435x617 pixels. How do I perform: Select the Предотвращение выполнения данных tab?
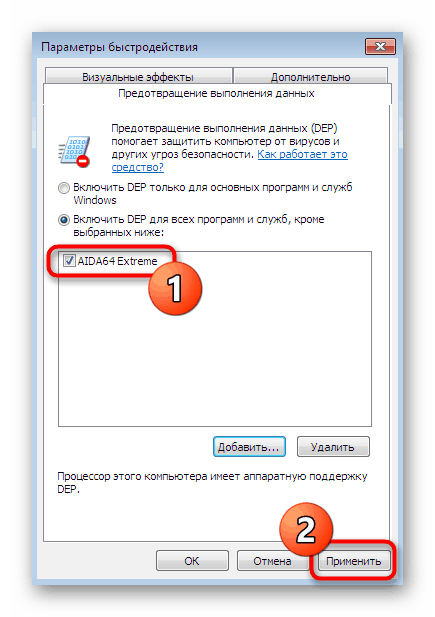click(x=216, y=94)
